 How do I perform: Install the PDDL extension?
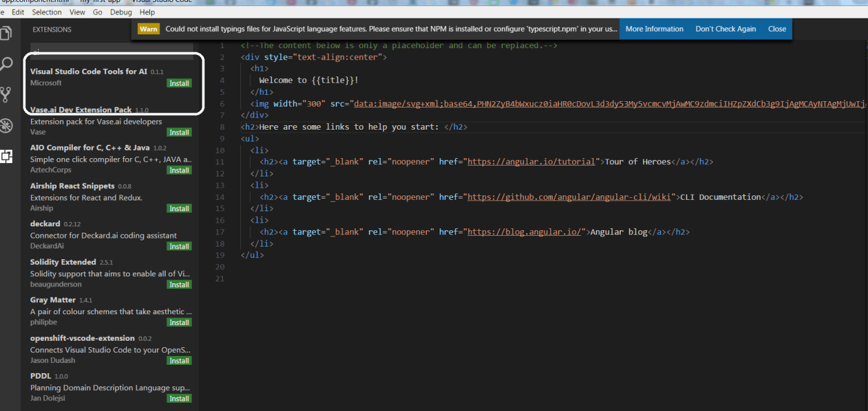click(179, 398)
